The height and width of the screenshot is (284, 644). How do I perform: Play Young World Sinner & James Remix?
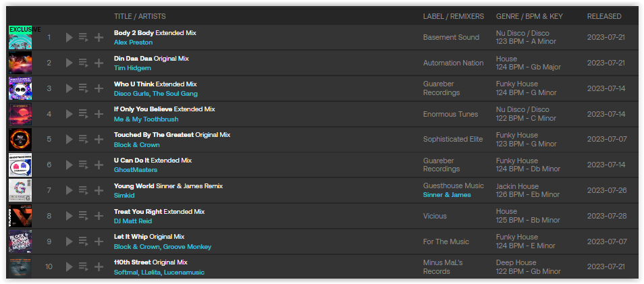pos(70,190)
